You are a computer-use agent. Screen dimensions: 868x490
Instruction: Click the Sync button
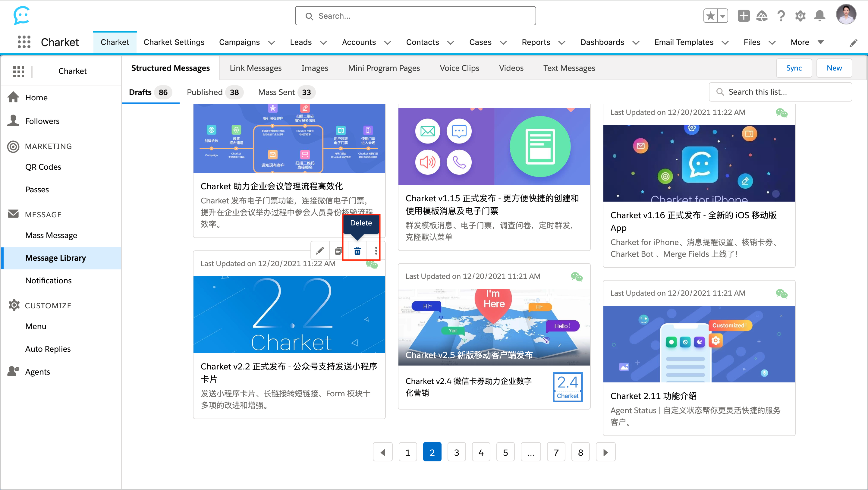point(794,68)
